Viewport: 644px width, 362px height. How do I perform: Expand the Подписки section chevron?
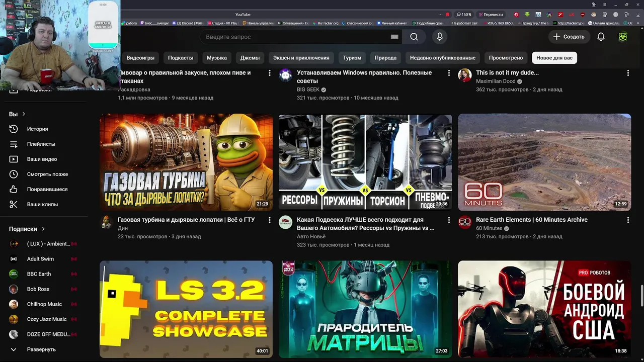click(x=43, y=229)
